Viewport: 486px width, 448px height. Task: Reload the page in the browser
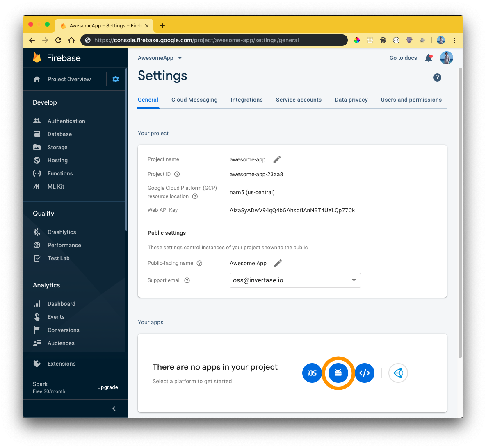[x=58, y=40]
